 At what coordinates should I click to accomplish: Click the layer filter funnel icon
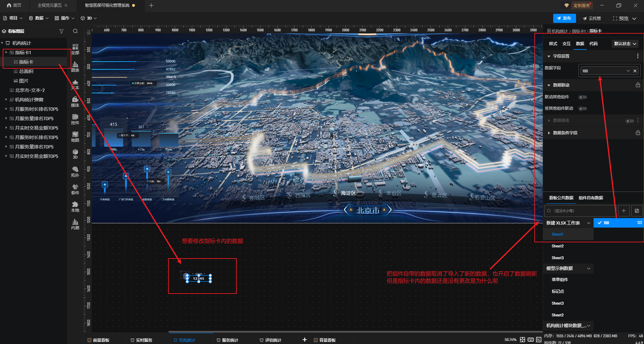tap(61, 31)
